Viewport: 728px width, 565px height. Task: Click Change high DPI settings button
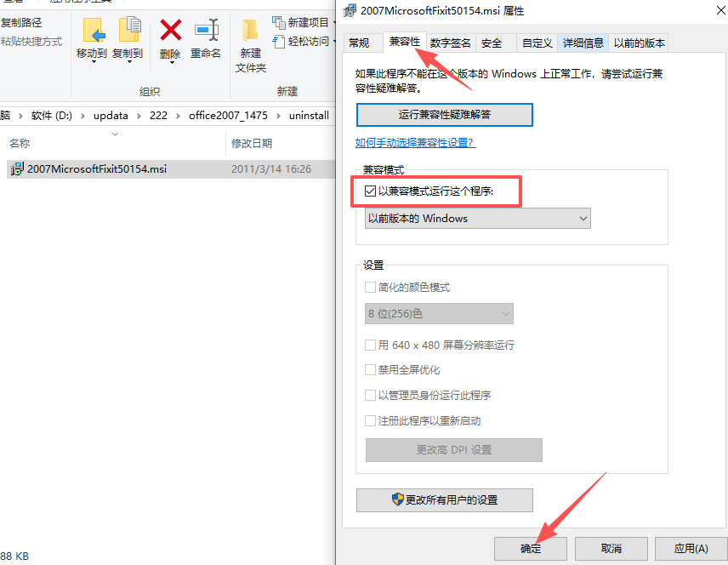pyautogui.click(x=453, y=450)
